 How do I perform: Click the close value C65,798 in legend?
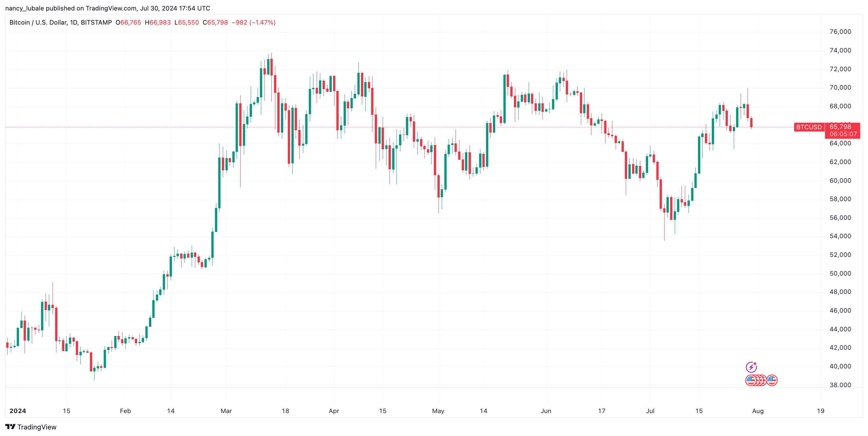215,23
